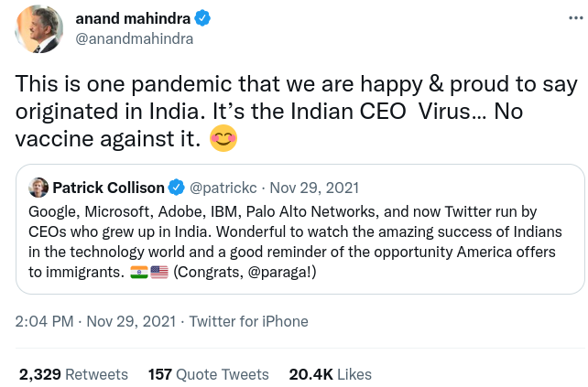View the 20.4K Likes list
Image resolution: width=588 pixels, height=387 pixels.
[330, 374]
